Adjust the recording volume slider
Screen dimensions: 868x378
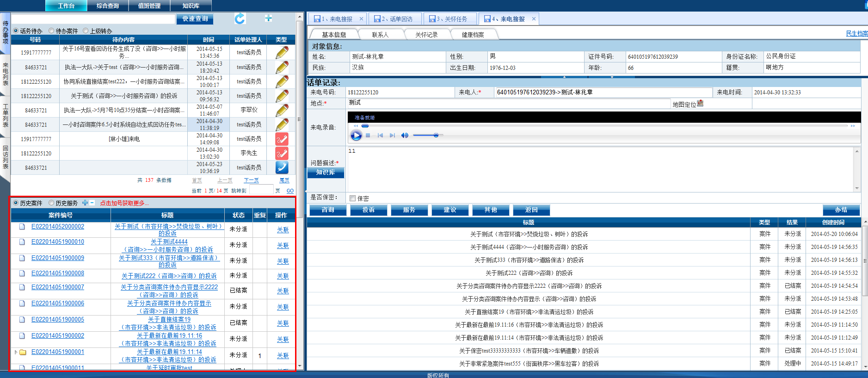pos(436,136)
